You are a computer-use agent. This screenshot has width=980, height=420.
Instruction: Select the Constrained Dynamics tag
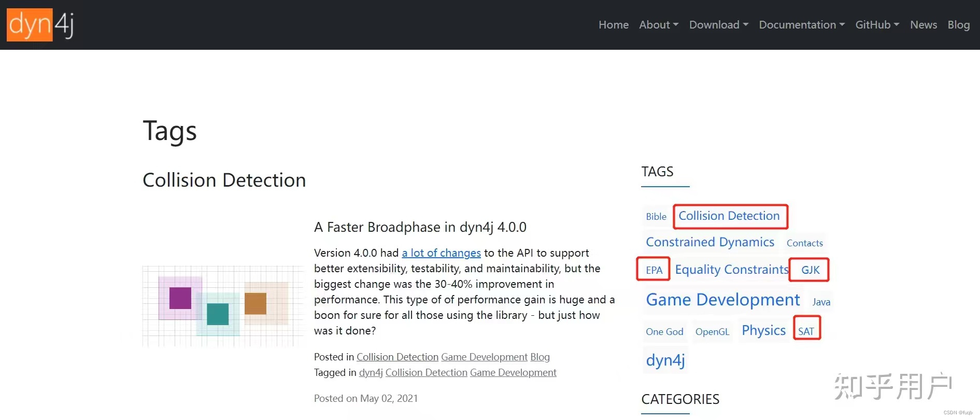[710, 242]
